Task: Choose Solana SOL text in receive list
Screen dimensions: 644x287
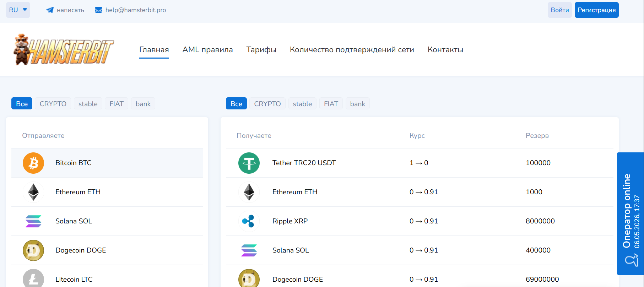Action: pos(291,250)
